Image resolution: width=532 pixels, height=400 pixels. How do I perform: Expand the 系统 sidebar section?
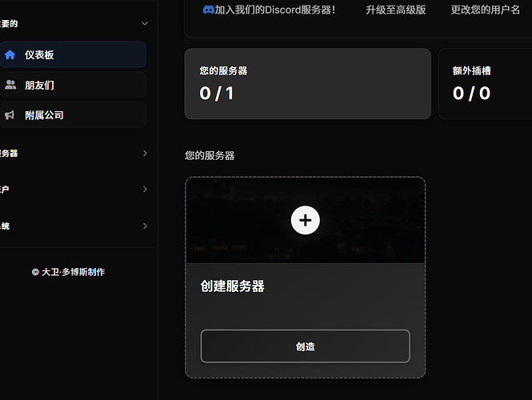(144, 226)
